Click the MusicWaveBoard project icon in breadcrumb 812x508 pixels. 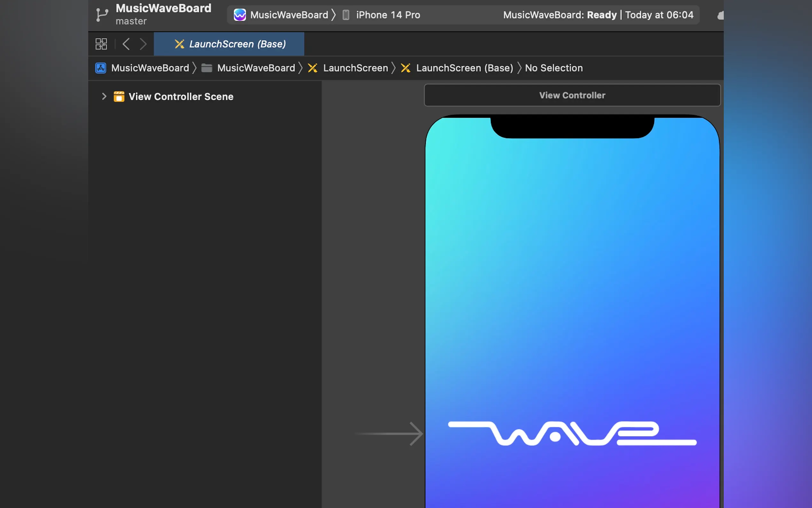[101, 68]
